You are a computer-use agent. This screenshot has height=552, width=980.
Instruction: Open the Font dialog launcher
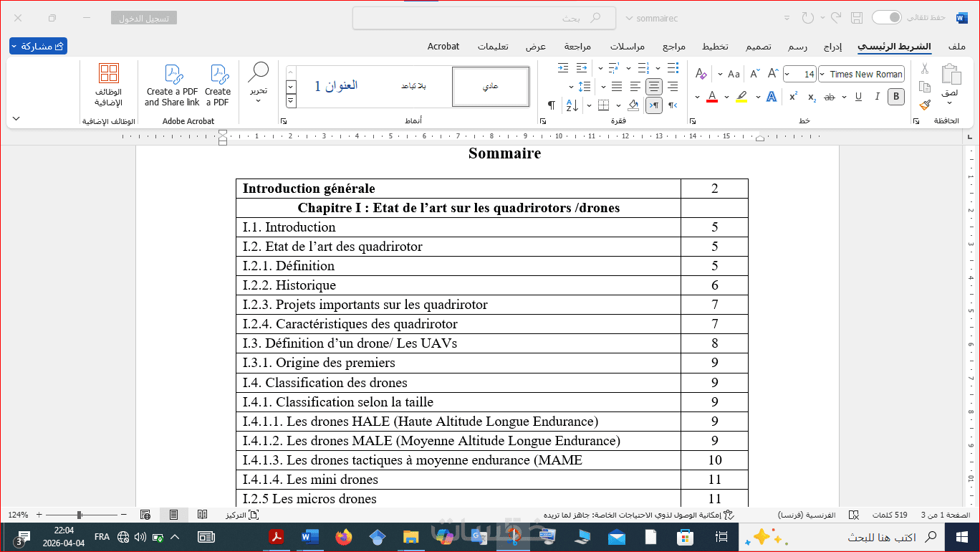(693, 121)
